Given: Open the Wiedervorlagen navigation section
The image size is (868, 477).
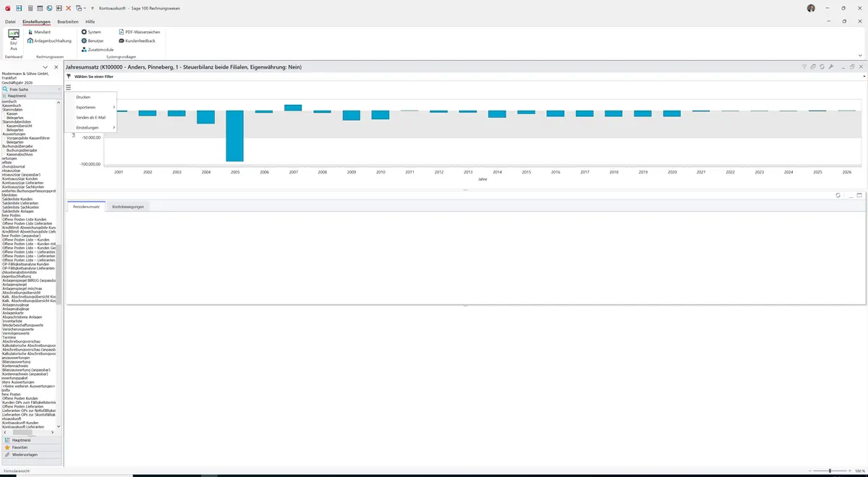Looking at the screenshot, I should click(31, 455).
